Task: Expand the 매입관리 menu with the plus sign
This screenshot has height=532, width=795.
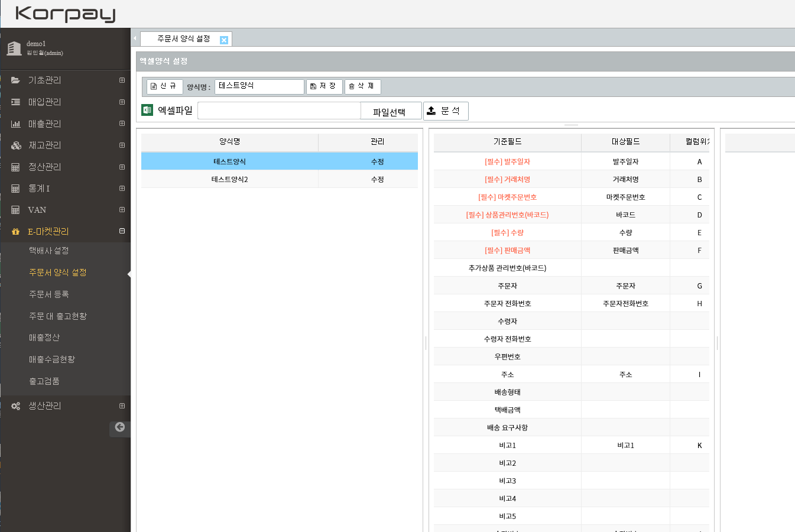Action: [122, 102]
